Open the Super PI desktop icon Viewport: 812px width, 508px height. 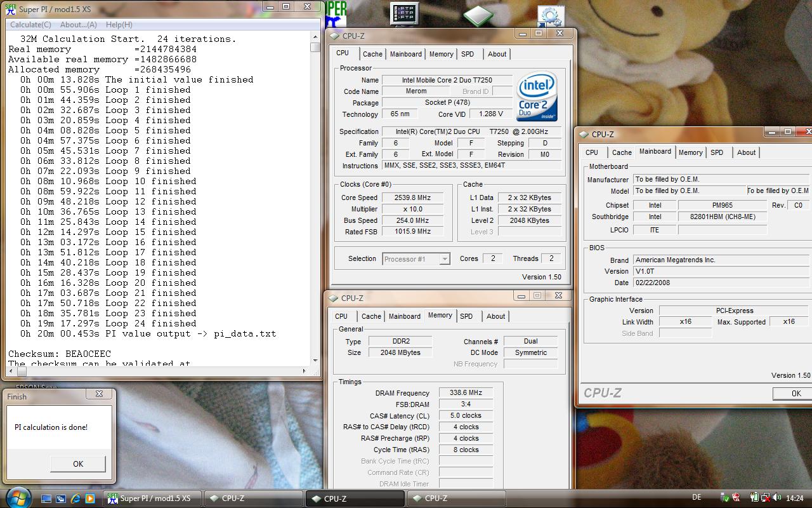(336, 14)
